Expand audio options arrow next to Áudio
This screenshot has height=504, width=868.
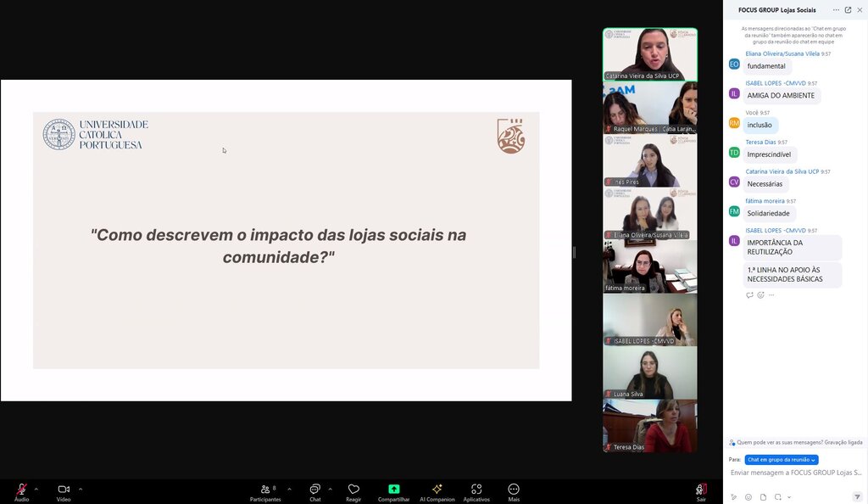coord(36,489)
